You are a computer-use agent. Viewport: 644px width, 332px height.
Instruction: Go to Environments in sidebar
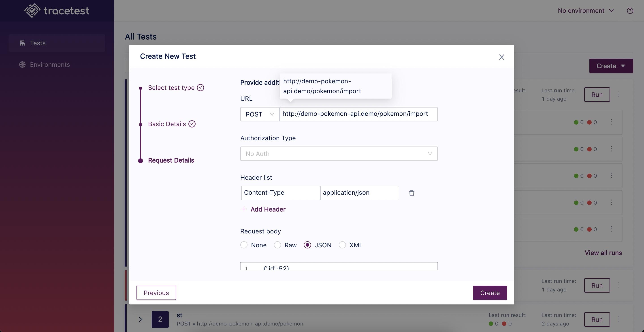pyautogui.click(x=57, y=65)
